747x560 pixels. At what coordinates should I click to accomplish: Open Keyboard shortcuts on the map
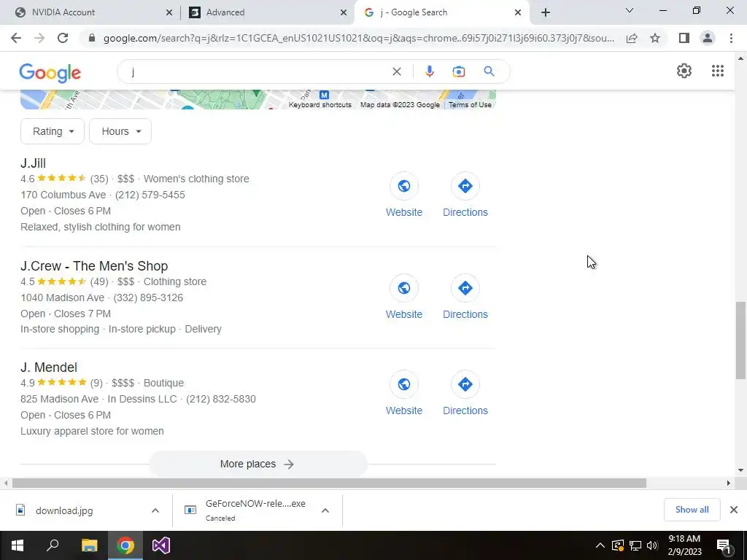(x=320, y=105)
